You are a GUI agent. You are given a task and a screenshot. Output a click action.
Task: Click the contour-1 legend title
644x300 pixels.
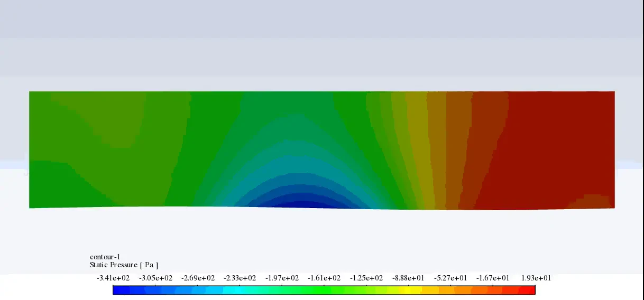tap(105, 257)
